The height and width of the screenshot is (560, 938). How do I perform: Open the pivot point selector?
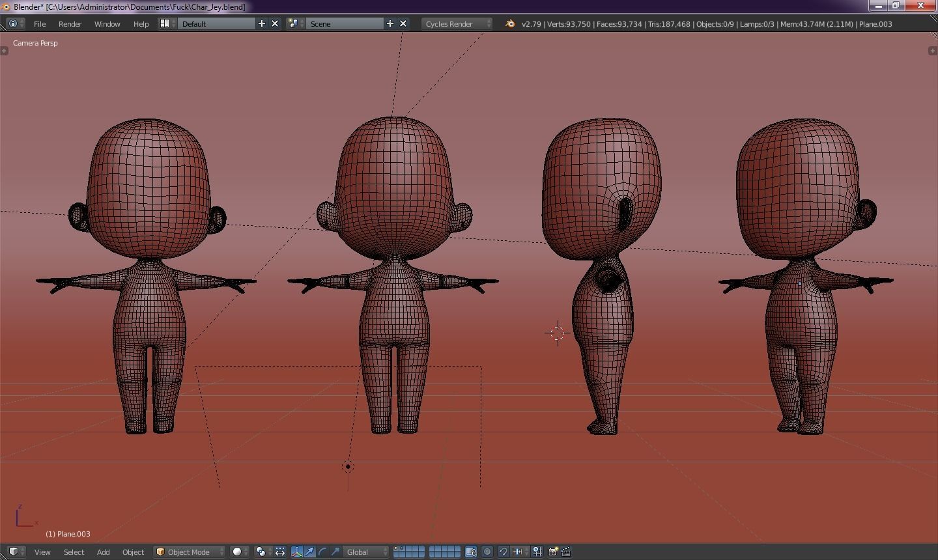[263, 552]
